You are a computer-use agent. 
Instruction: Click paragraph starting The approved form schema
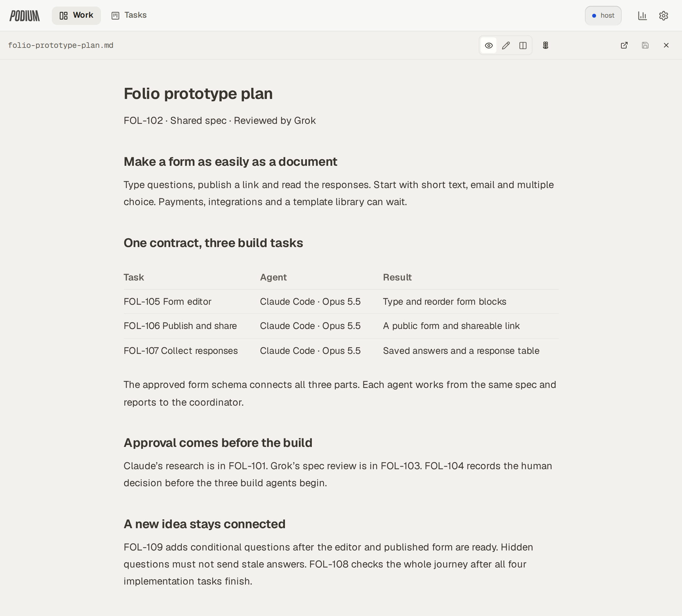(340, 394)
